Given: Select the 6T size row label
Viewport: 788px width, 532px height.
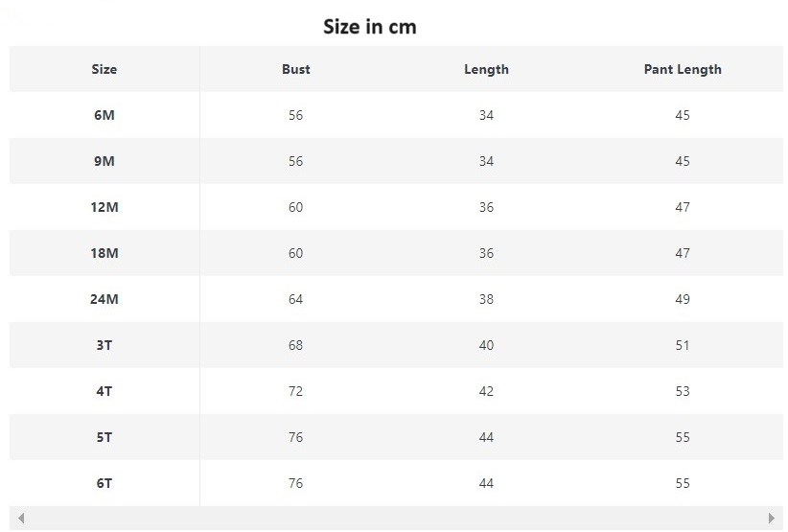Looking at the screenshot, I should coord(104,483).
